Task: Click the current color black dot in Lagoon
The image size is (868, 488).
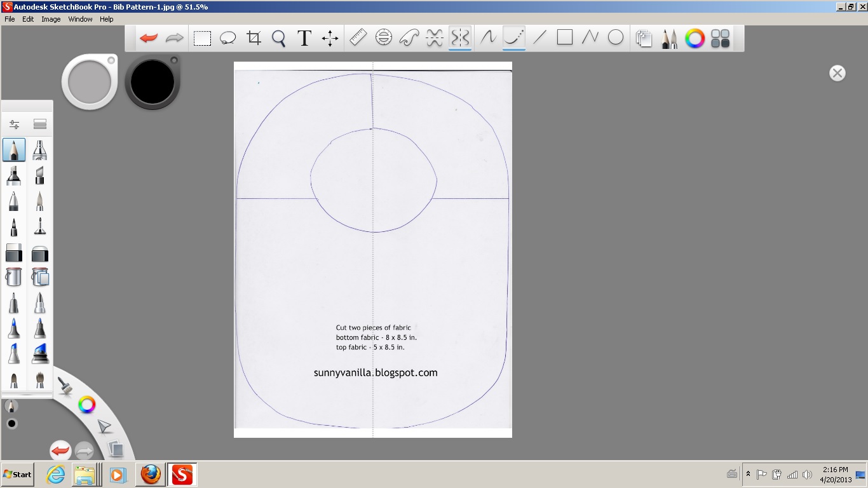Action: 11,424
